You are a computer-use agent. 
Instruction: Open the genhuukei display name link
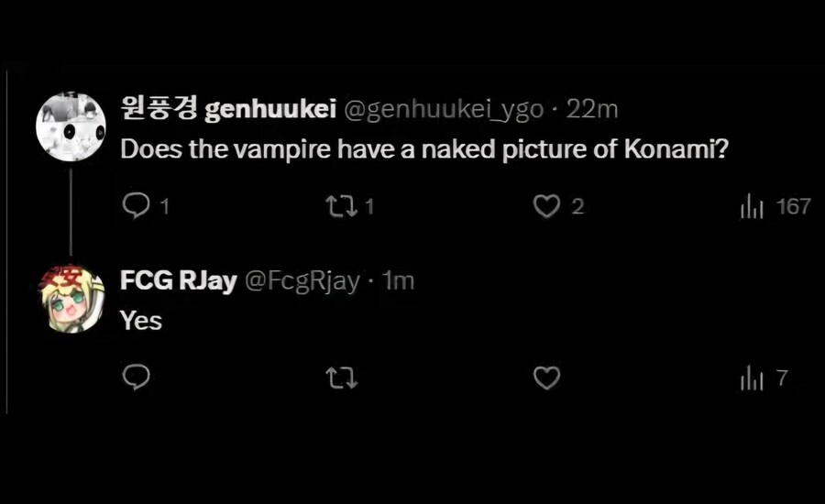(228, 109)
